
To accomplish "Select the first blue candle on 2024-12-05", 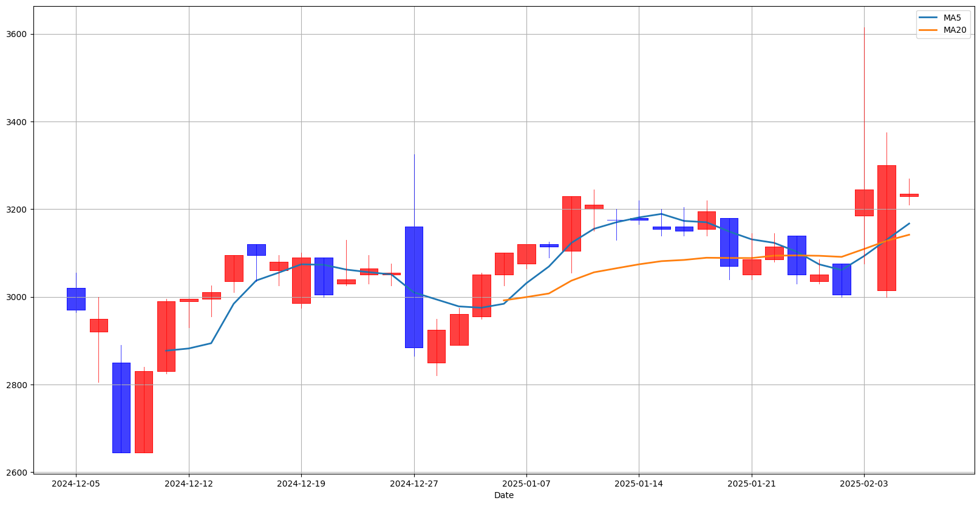I will [76, 299].
